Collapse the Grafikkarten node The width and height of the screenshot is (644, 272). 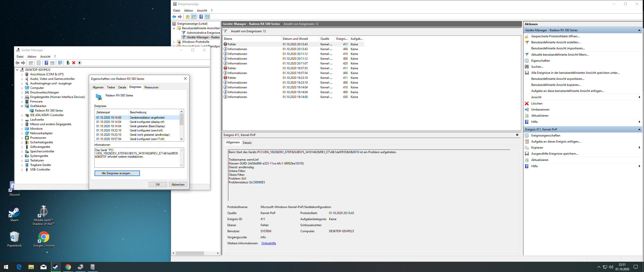22,106
